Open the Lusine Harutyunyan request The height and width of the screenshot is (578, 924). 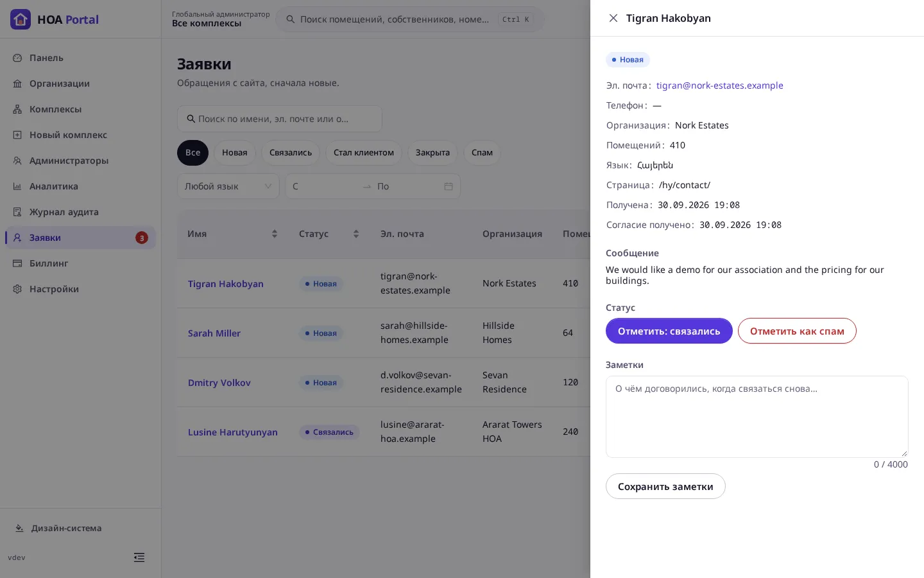[x=233, y=432]
